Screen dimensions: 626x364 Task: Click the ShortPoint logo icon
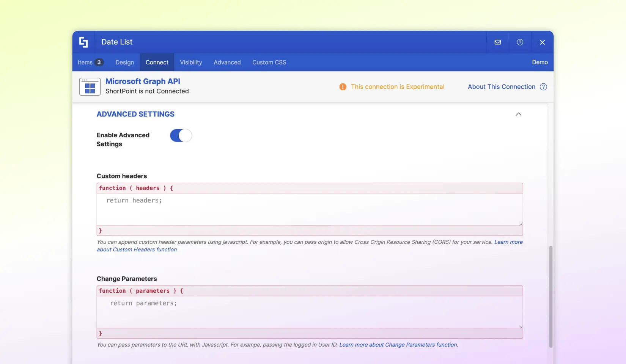tap(83, 42)
